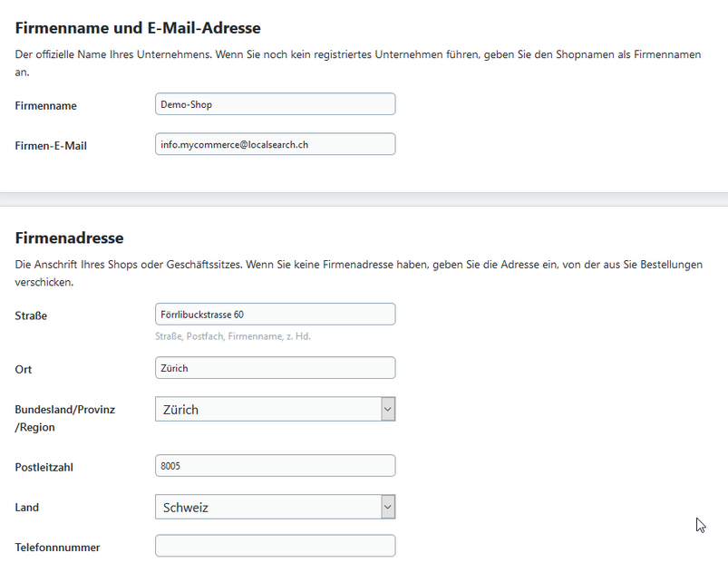728x572 pixels.
Task: Click the description paragraph under Firmenadresse
Action: (358, 265)
